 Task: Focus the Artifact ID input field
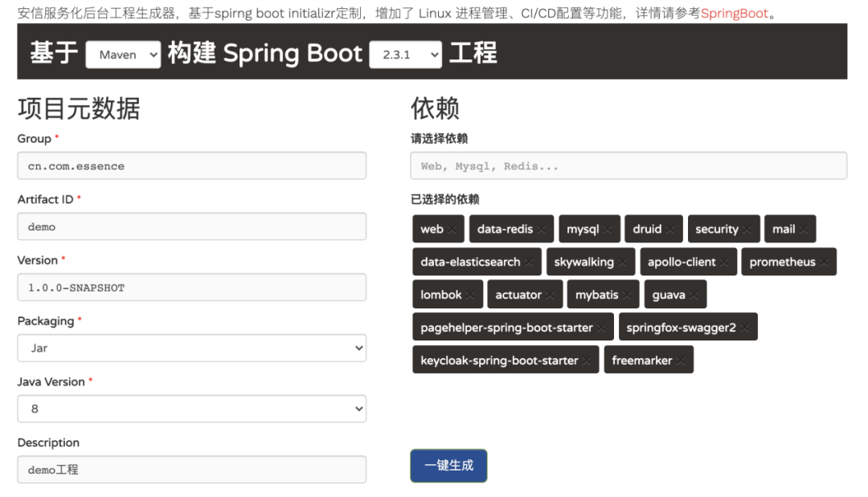[x=191, y=226]
